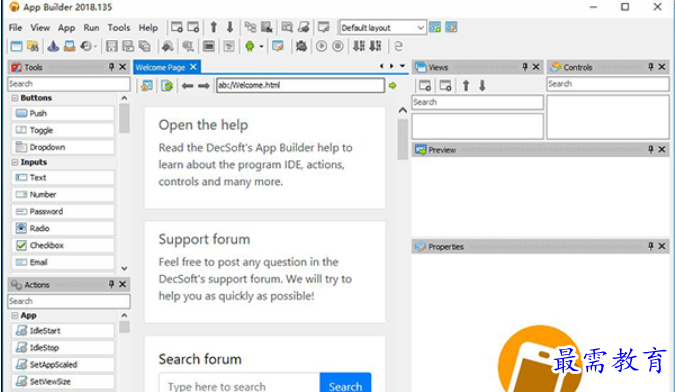Close the Properties panel

tap(662, 246)
